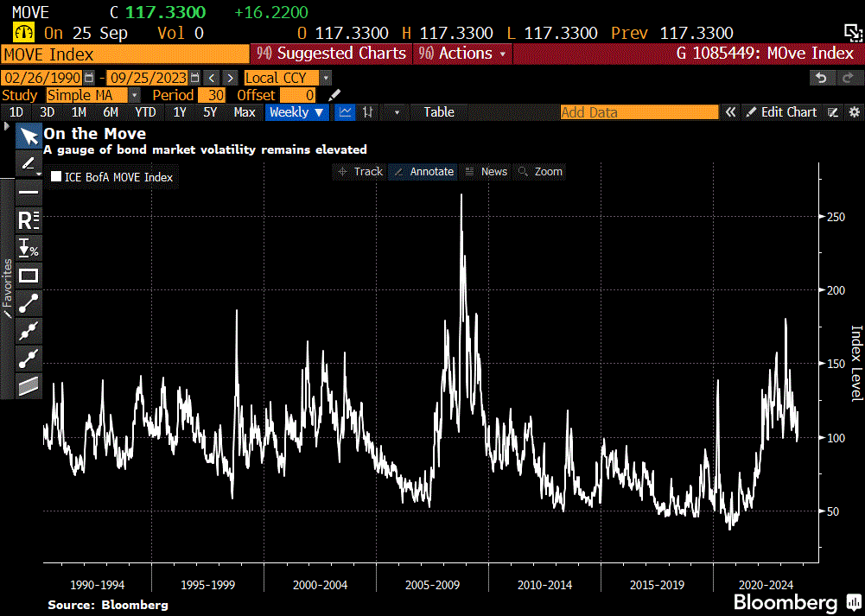Select the 5Y range tab
865x616 pixels.
pos(210,112)
